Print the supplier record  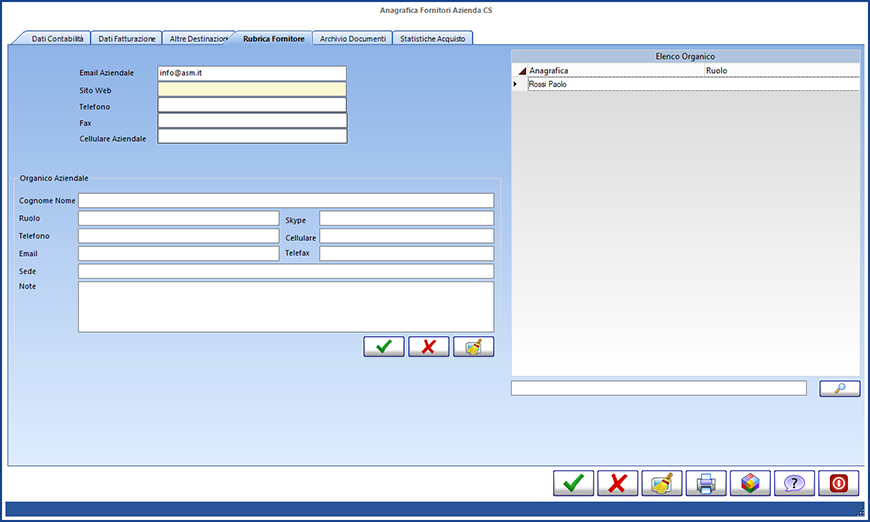coord(706,483)
